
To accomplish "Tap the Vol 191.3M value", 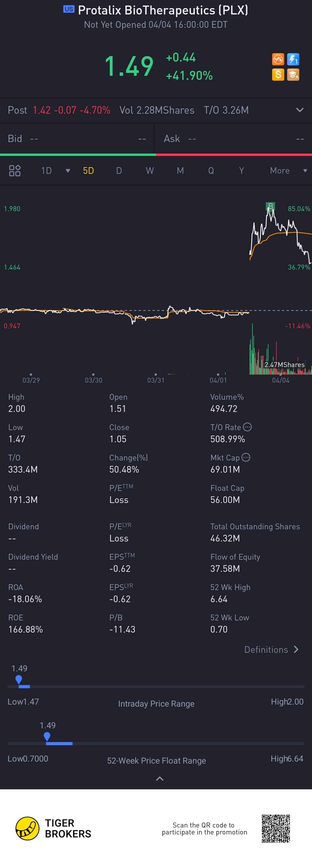I will pyautogui.click(x=23, y=500).
